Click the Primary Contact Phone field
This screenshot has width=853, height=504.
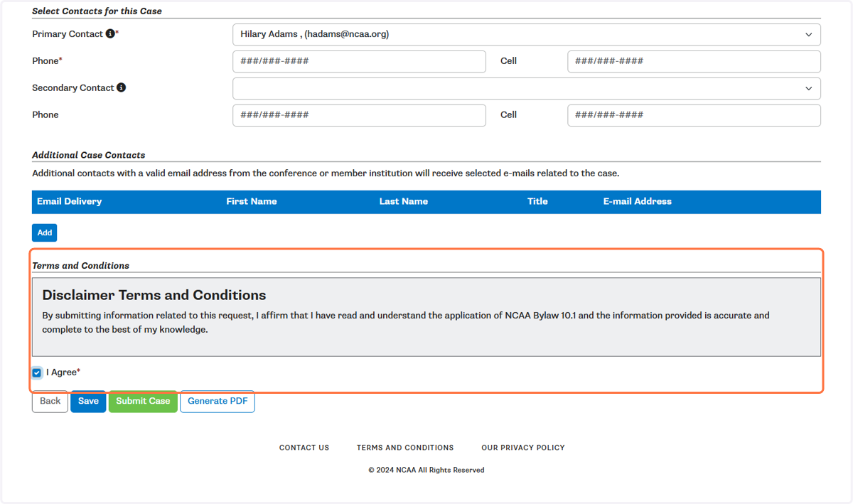click(x=359, y=61)
